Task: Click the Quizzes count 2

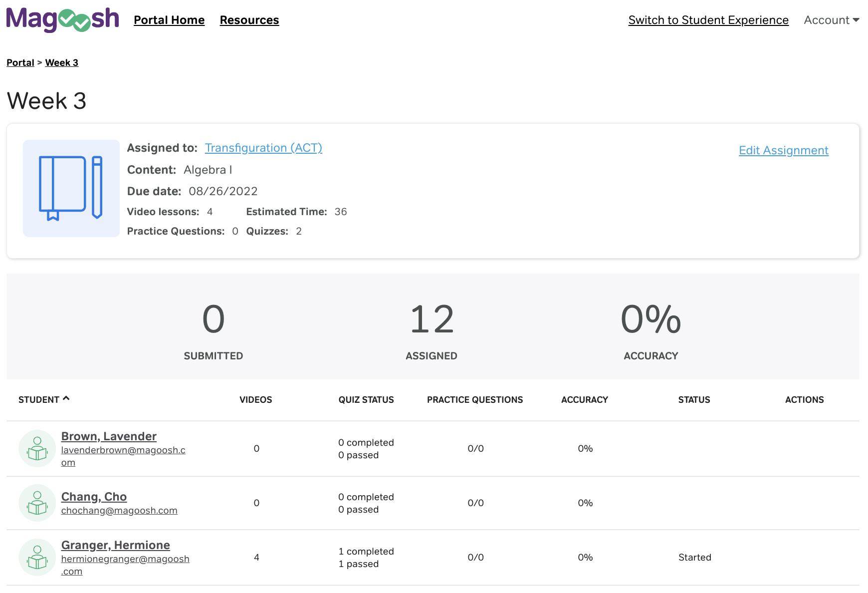Action: [299, 231]
